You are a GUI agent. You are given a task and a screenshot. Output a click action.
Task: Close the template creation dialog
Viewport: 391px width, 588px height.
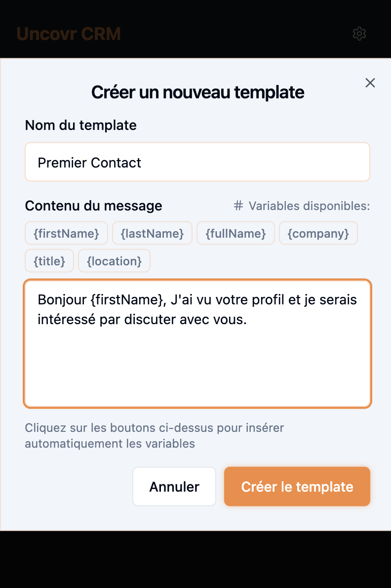370,83
